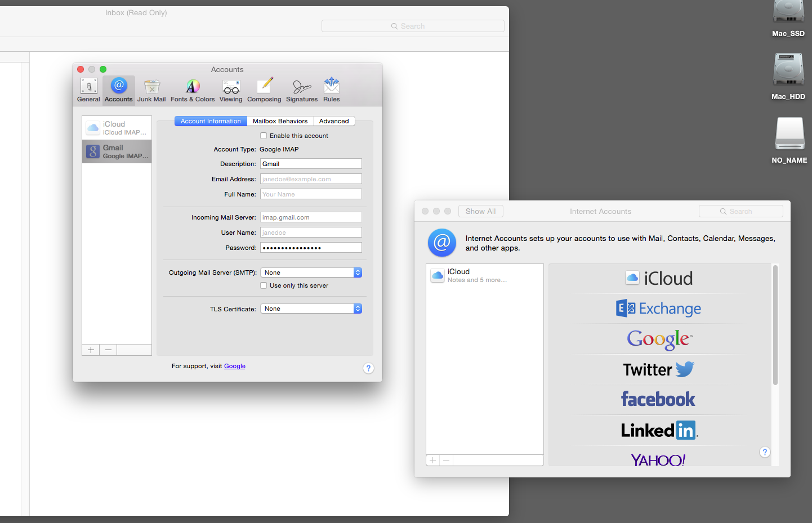812x523 pixels.
Task: Click Search field in Internet Accounts window
Action: tap(740, 211)
